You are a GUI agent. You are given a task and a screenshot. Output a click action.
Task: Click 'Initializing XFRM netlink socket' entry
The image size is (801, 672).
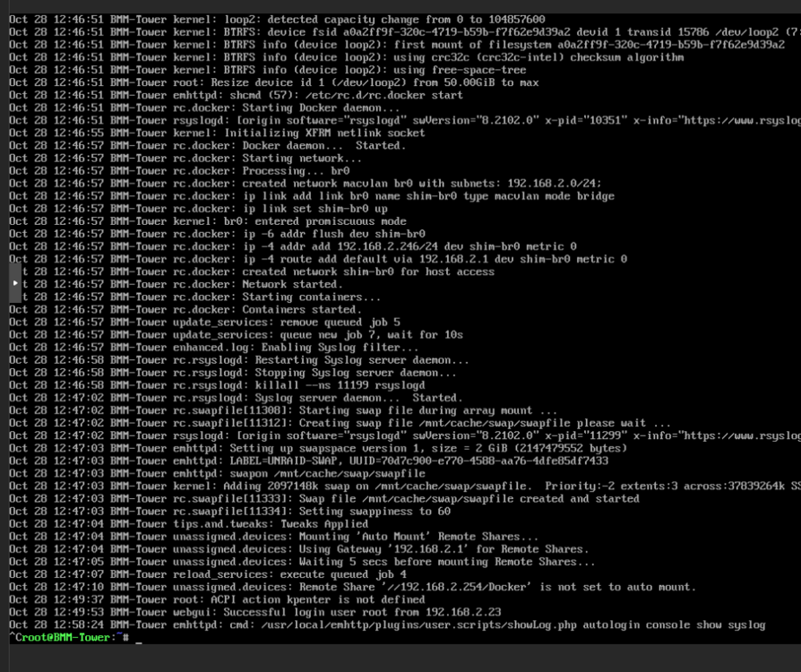coord(217,133)
